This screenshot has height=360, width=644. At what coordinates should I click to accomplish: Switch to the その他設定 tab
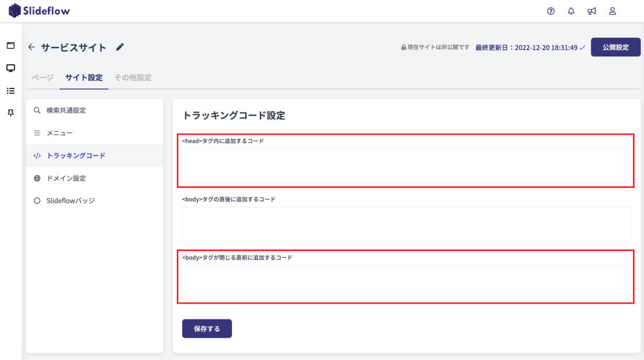pos(133,77)
